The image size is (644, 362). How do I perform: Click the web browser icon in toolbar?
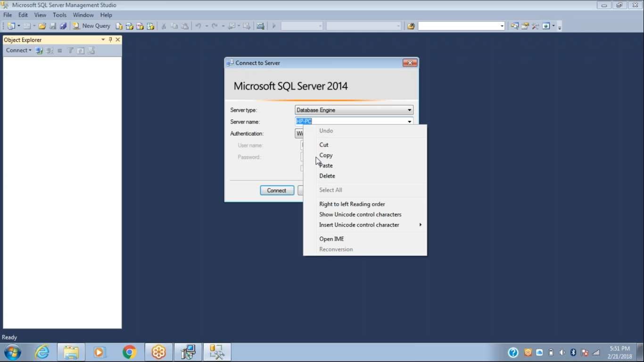tap(546, 26)
